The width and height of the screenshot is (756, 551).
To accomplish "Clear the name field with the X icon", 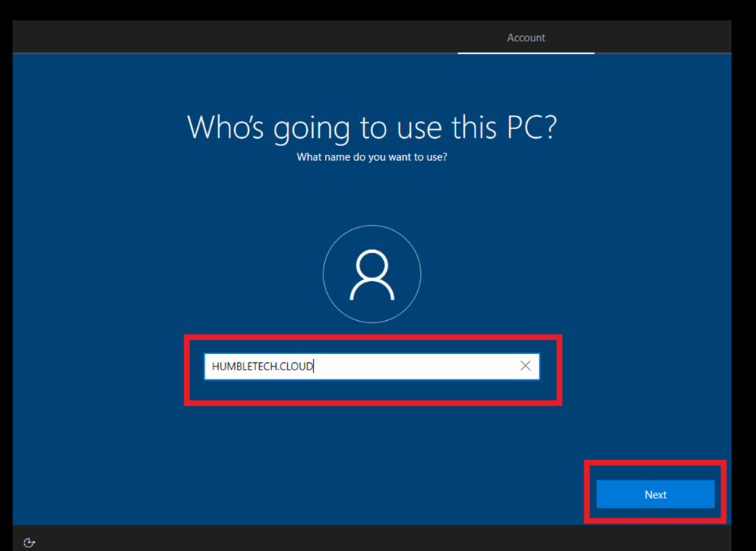I will click(x=526, y=366).
